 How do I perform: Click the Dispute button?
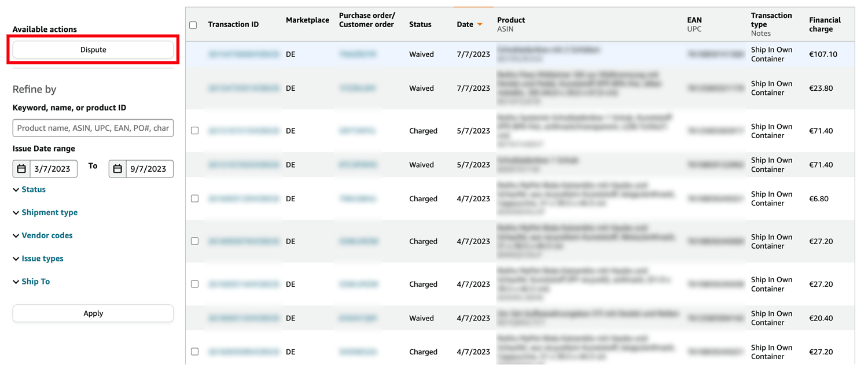pos(93,50)
